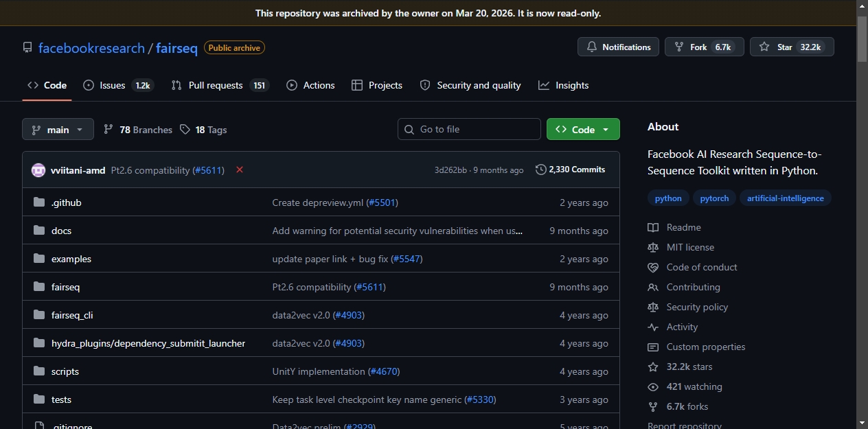Open the Projects tab

pyautogui.click(x=377, y=85)
